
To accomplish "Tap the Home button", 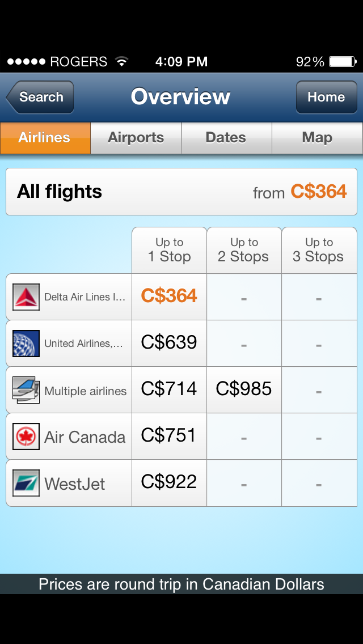I will click(326, 98).
